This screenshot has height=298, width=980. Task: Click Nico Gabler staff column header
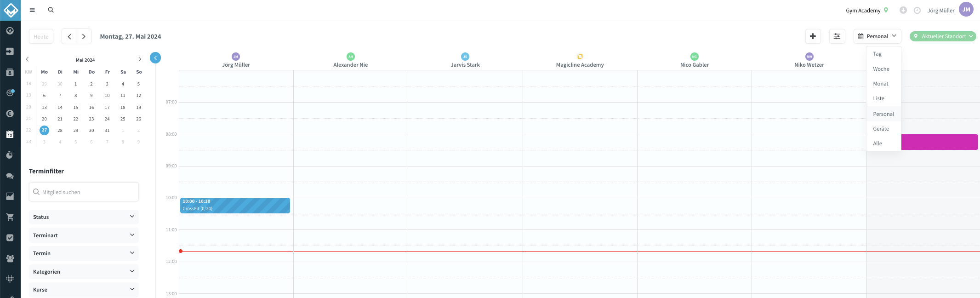(695, 61)
